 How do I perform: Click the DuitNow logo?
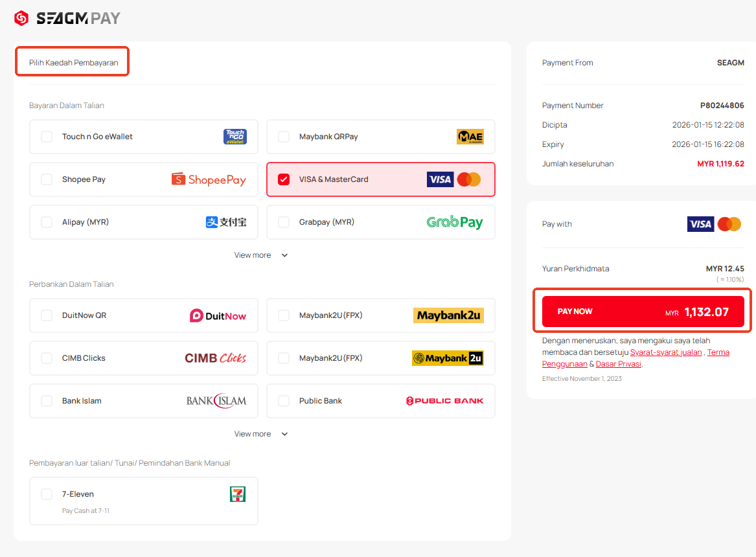coord(218,315)
